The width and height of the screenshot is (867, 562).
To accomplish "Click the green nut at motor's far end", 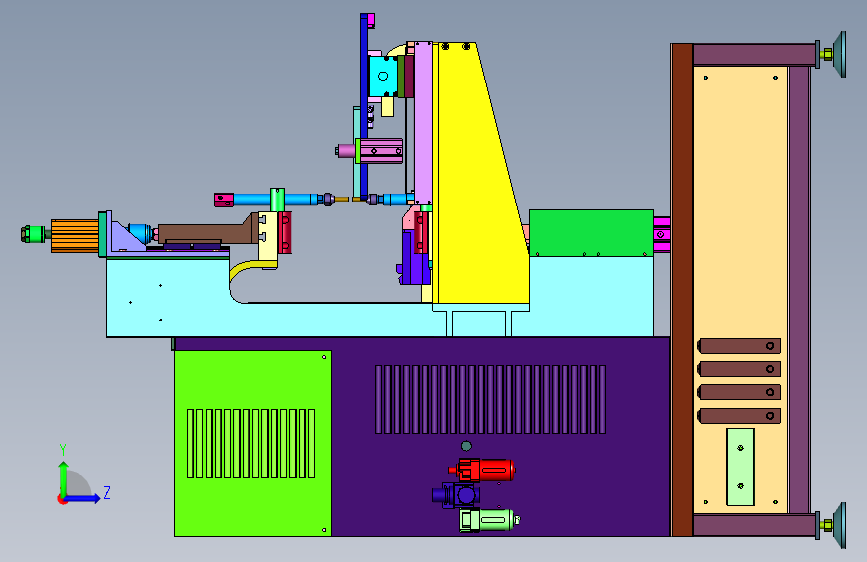I will [33, 234].
